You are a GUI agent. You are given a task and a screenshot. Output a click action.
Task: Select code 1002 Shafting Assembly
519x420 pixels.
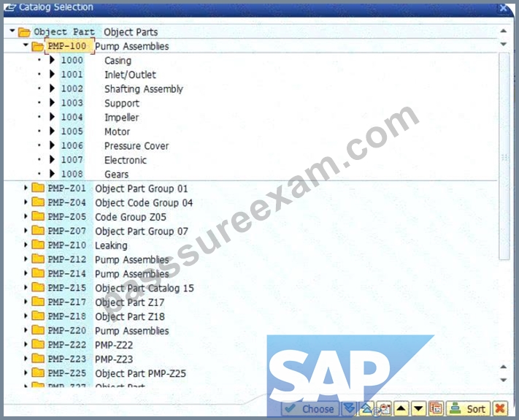click(x=121, y=89)
